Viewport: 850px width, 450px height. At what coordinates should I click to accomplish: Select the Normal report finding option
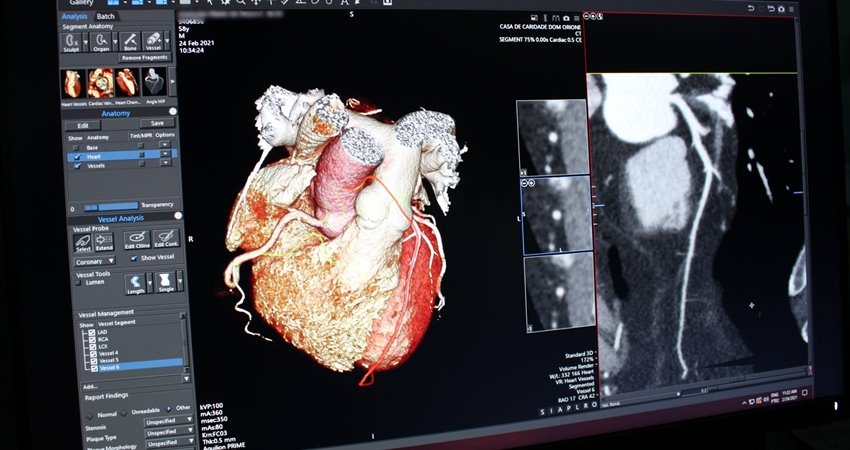tap(89, 415)
